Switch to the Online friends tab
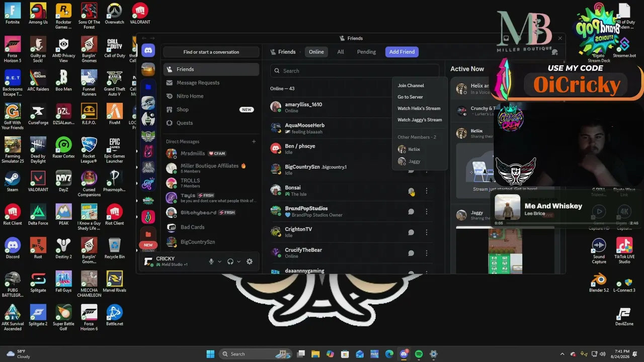 click(316, 52)
